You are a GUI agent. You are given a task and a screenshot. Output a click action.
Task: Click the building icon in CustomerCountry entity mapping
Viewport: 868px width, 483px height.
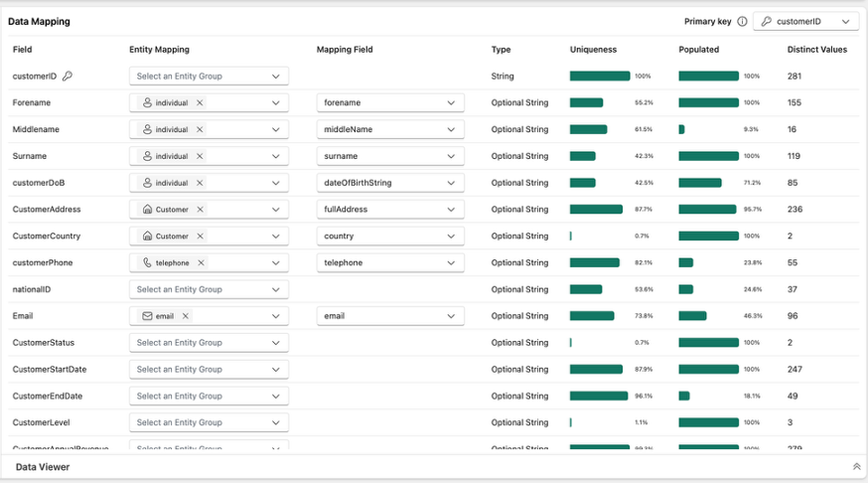pos(147,237)
